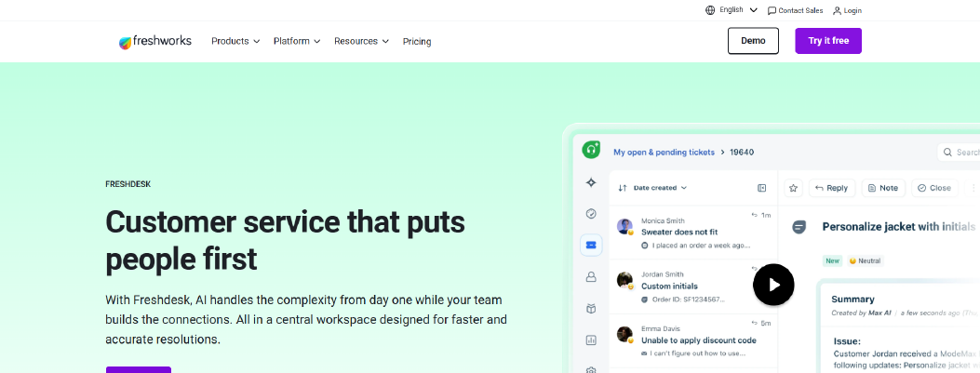This screenshot has width=980, height=373.
Task: Click the Demo button
Action: pos(753,41)
